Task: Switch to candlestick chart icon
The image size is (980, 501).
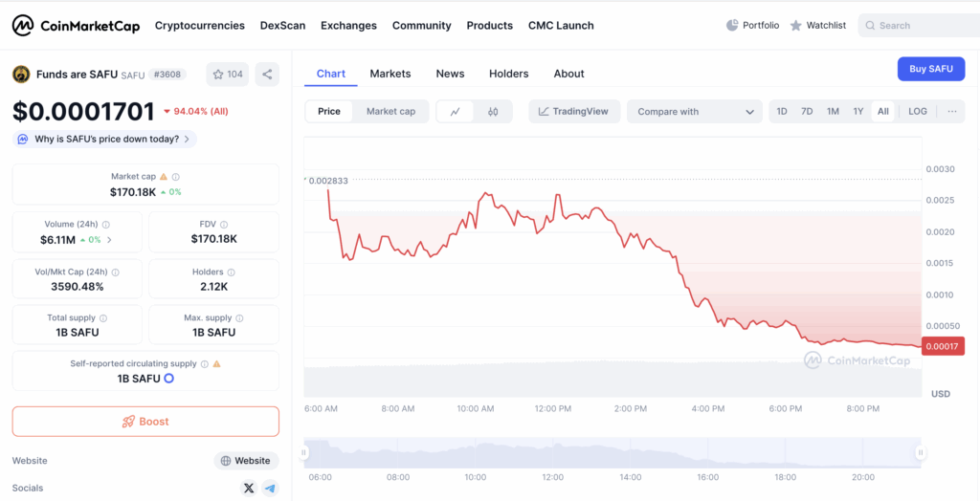Action: (x=493, y=112)
